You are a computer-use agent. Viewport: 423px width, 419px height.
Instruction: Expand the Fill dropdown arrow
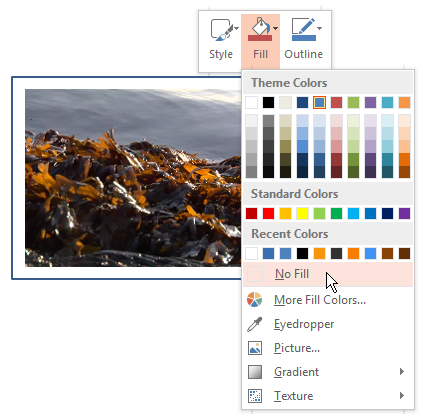(275, 28)
